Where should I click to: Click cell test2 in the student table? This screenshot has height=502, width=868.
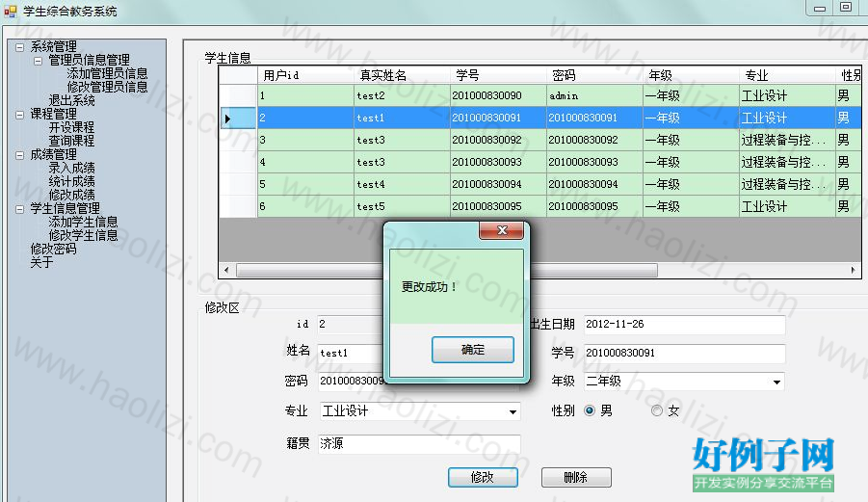402,95
